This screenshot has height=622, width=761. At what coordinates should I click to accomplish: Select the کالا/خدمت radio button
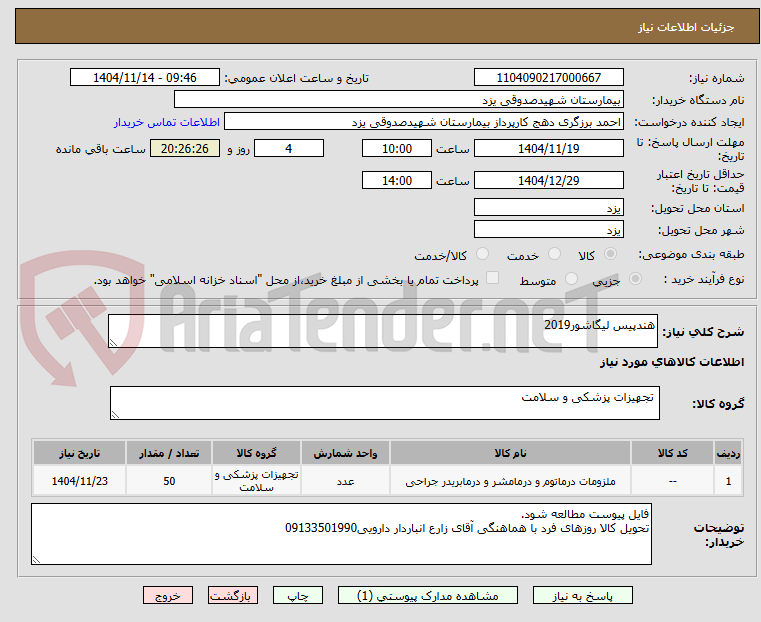[482, 254]
